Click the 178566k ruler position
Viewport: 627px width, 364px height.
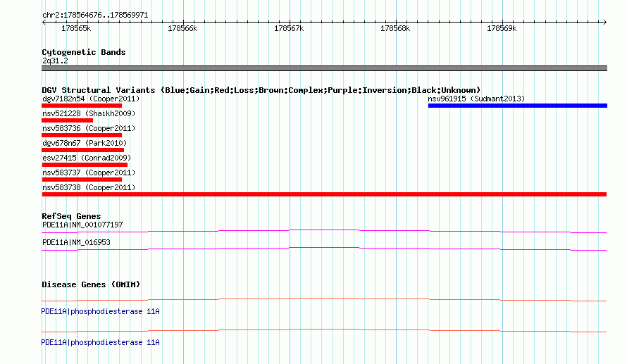182,28
